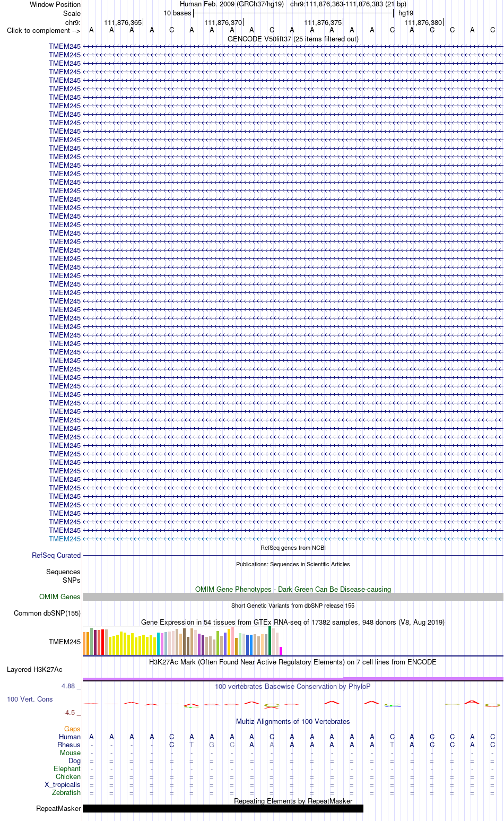504x821 pixels.
Task: Open Repeating Elements by RepeatMasker title
Action: [x=293, y=801]
